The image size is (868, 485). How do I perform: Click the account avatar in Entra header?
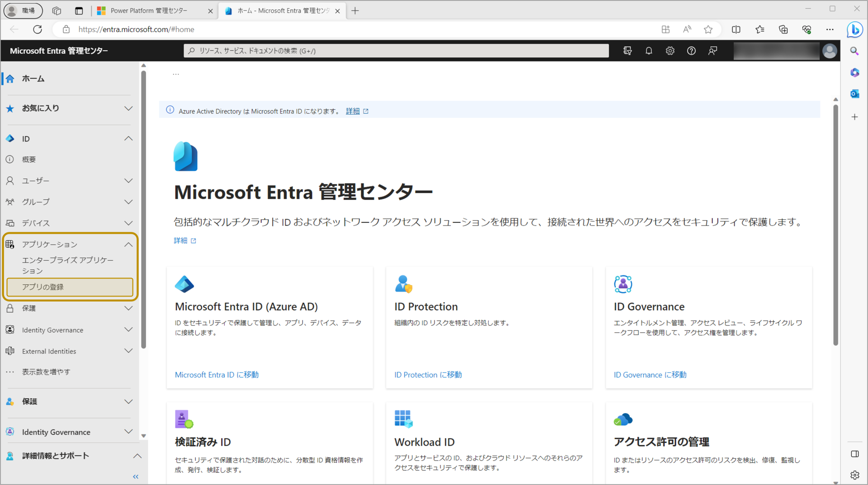tap(830, 51)
